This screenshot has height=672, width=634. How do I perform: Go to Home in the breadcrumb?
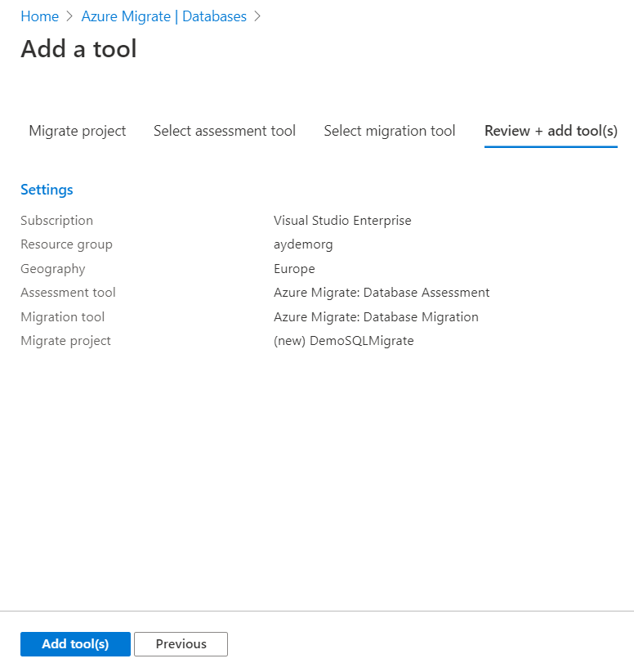[39, 16]
